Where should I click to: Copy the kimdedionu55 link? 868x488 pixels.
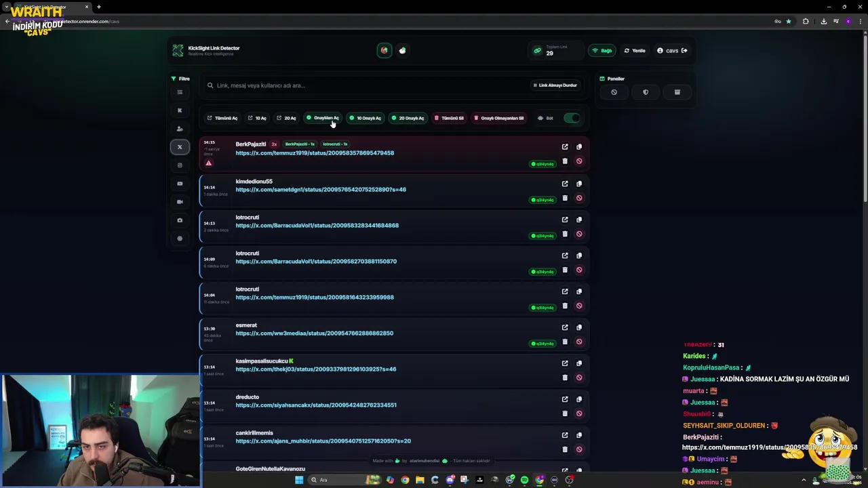579,184
